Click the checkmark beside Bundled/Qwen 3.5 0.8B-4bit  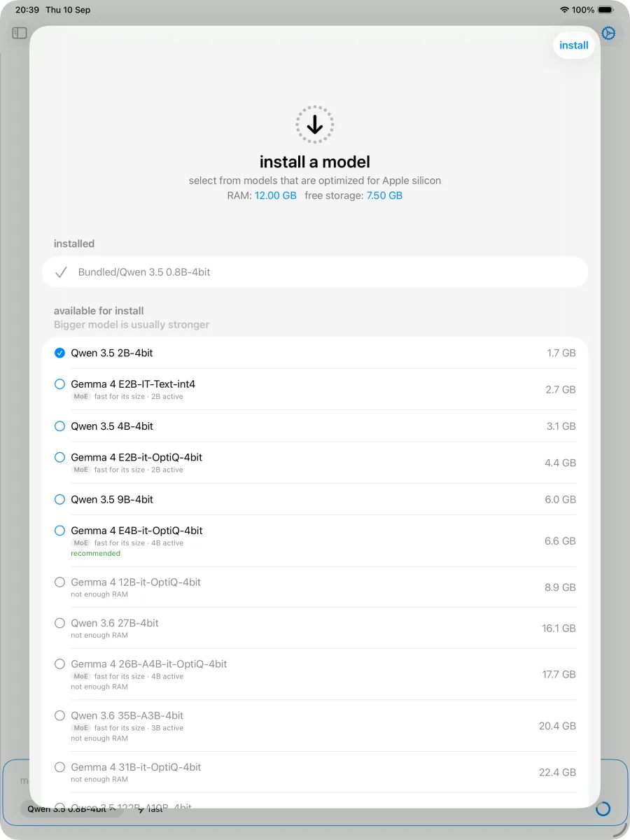click(x=61, y=272)
